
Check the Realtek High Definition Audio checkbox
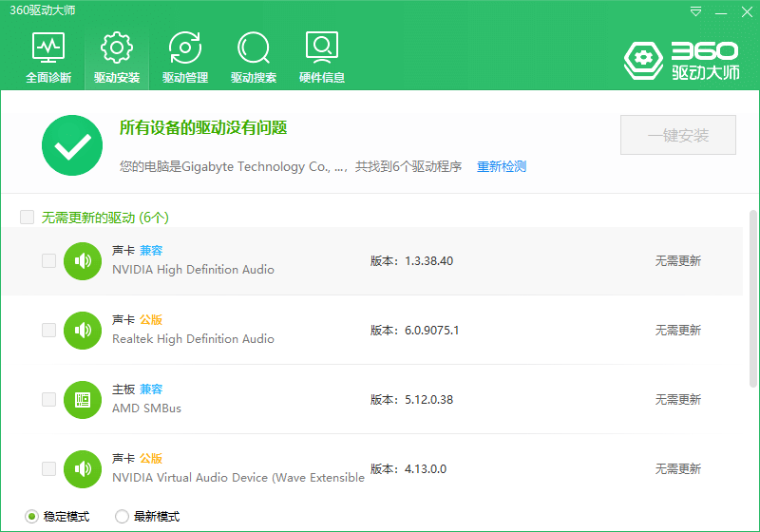pyautogui.click(x=49, y=330)
